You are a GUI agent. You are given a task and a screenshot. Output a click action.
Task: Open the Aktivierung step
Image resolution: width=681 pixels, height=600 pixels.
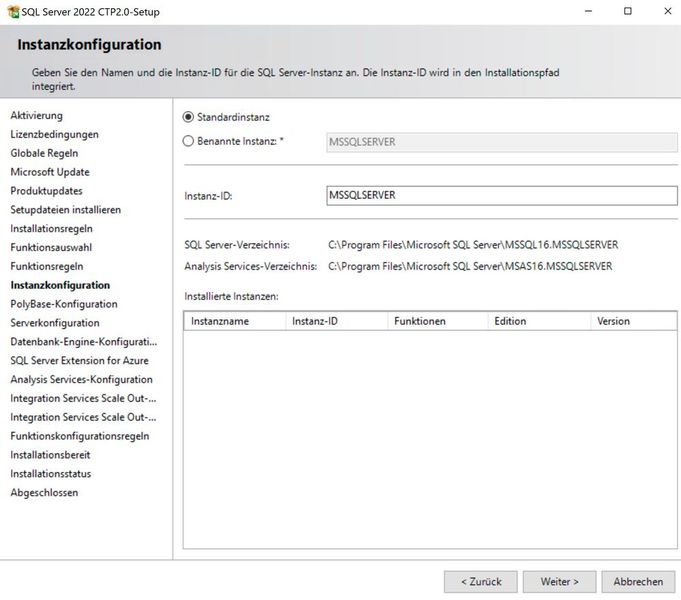[x=36, y=116]
